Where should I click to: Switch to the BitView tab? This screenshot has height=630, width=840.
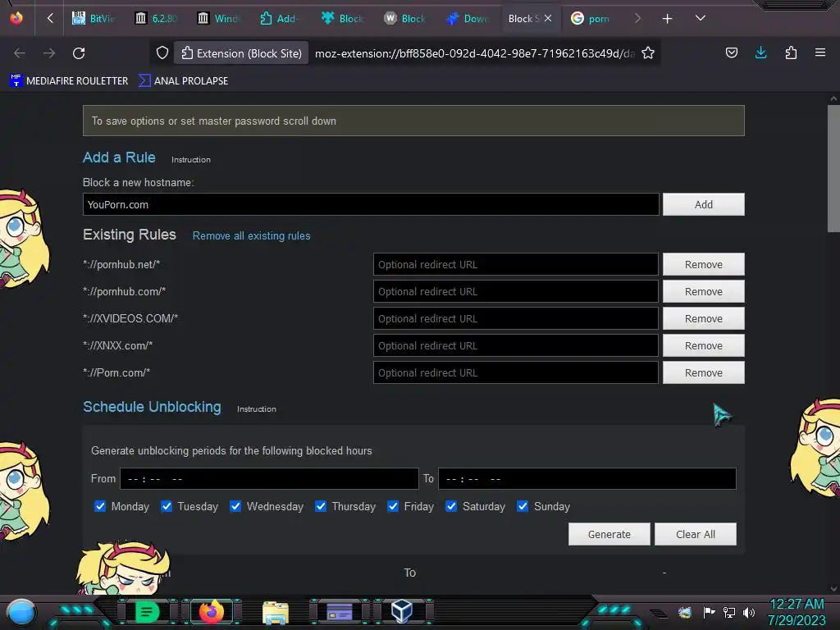pos(94,18)
